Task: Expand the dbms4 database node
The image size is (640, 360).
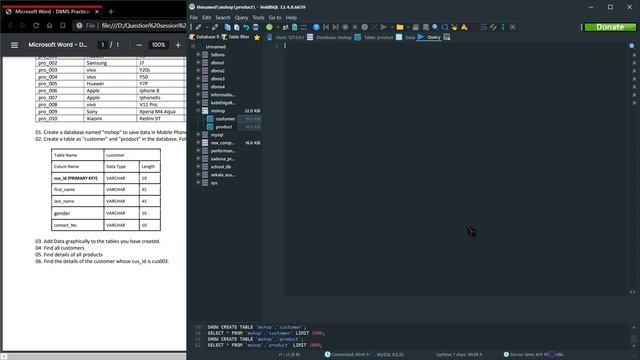Action: [198, 87]
